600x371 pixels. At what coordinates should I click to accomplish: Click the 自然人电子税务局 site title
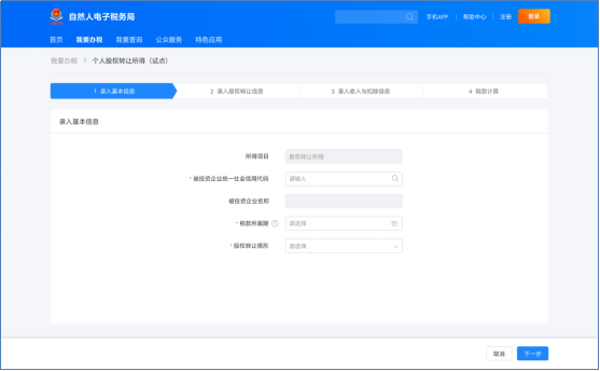(102, 17)
